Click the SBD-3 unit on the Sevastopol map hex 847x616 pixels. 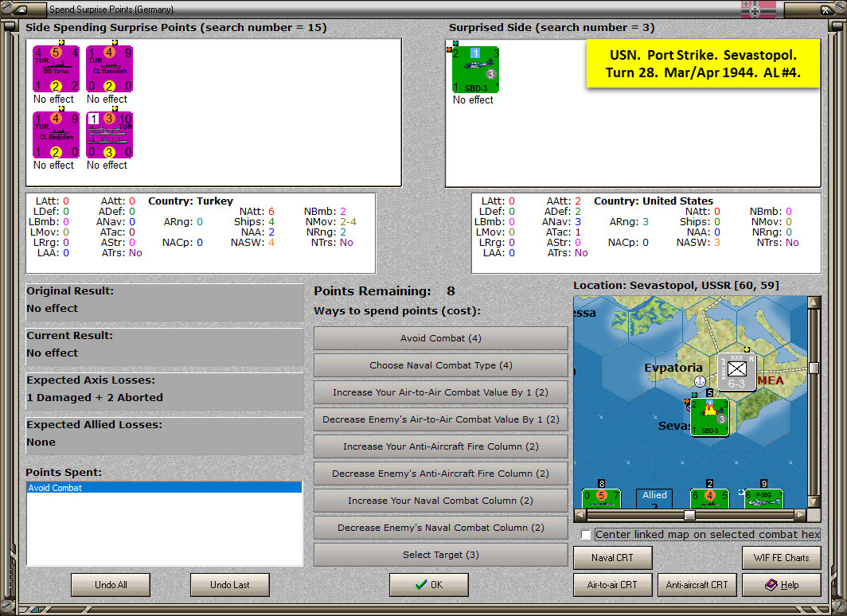click(x=709, y=416)
